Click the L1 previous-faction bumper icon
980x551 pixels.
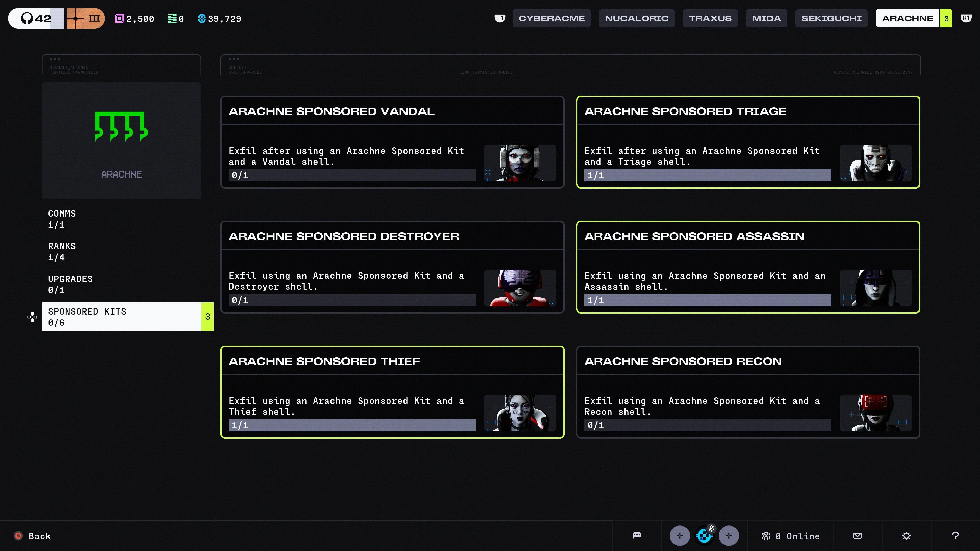point(499,18)
